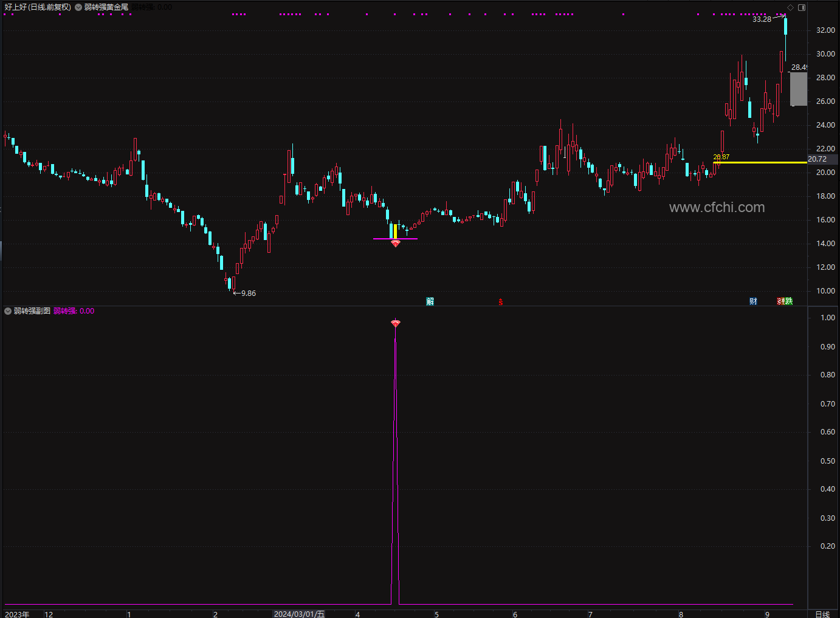
Task: Open the red S event marker
Action: coord(501,301)
